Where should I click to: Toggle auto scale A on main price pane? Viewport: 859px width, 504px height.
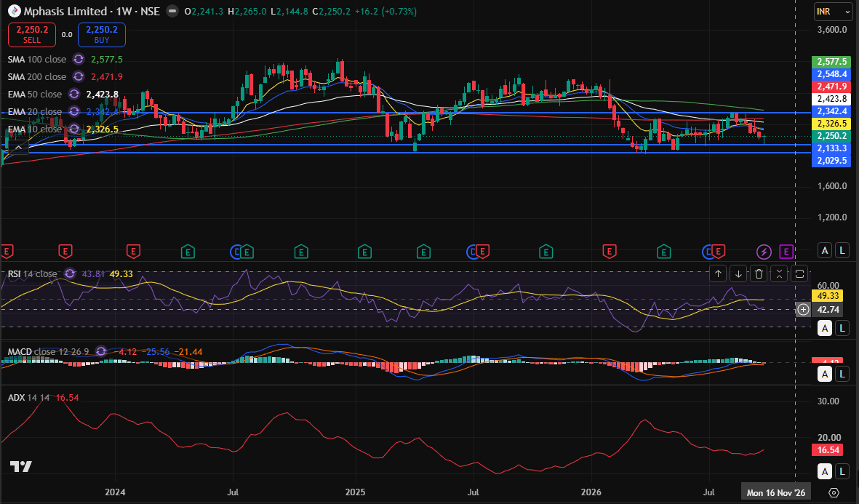click(x=825, y=250)
